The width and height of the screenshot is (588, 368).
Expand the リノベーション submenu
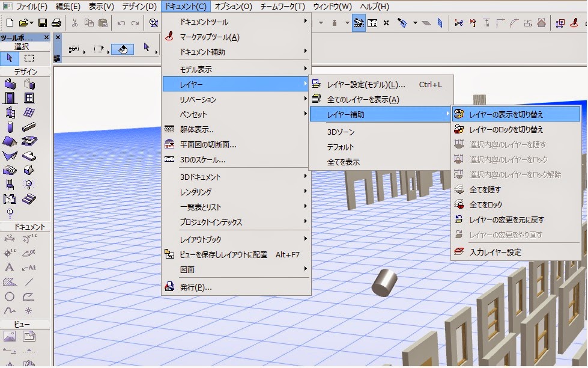pyautogui.click(x=236, y=99)
